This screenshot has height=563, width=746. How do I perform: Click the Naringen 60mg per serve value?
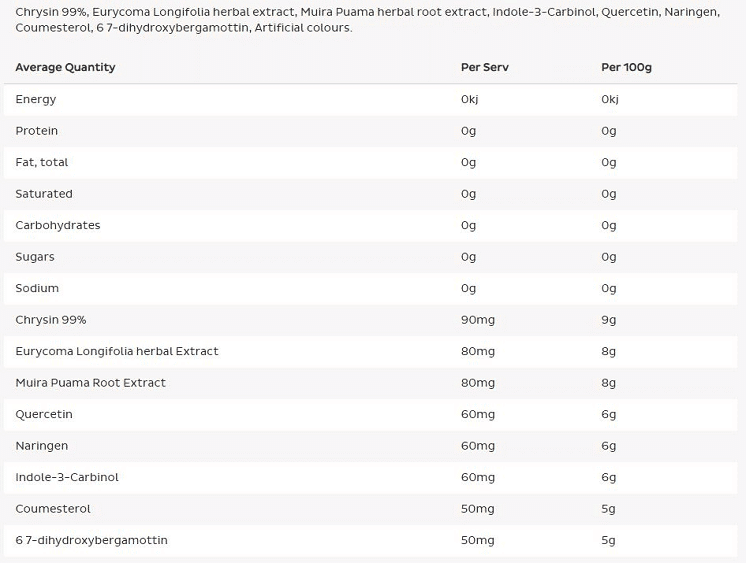478,446
